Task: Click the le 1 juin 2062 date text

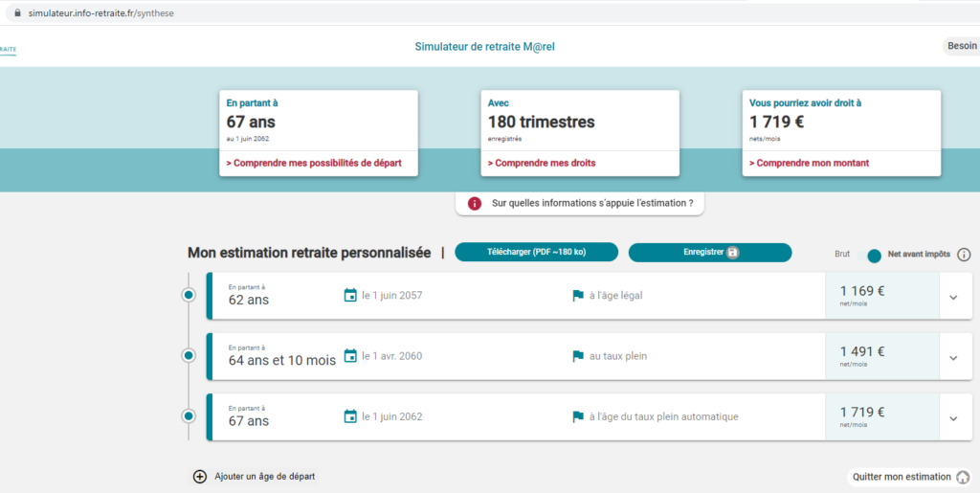Action: point(391,416)
